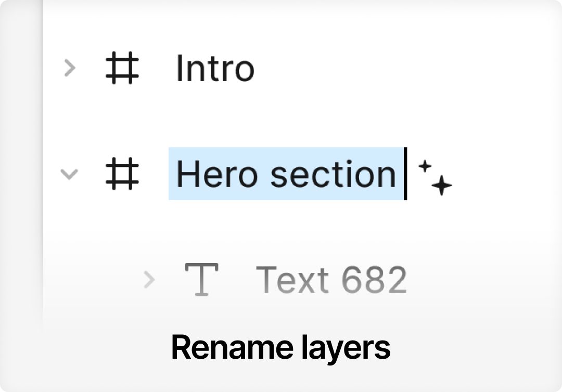The width and height of the screenshot is (562, 392).
Task: Click the number 682 in the text layer
Action: pos(374,280)
